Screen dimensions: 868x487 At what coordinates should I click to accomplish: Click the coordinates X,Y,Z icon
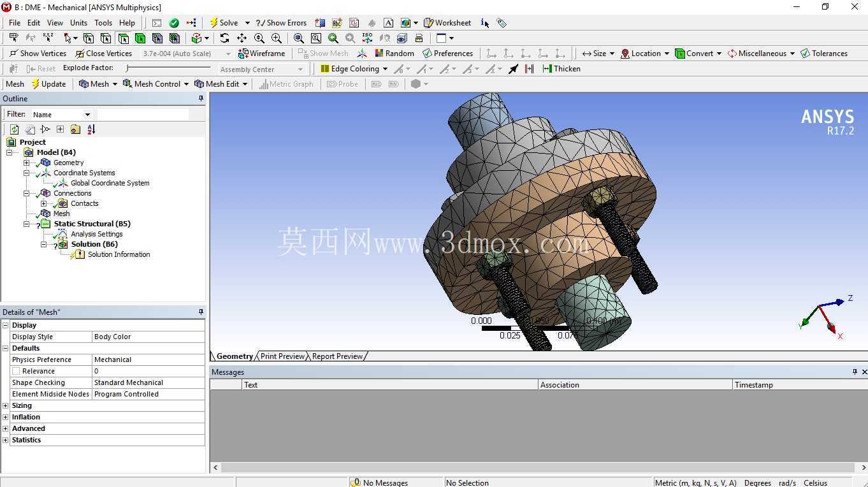click(48, 38)
